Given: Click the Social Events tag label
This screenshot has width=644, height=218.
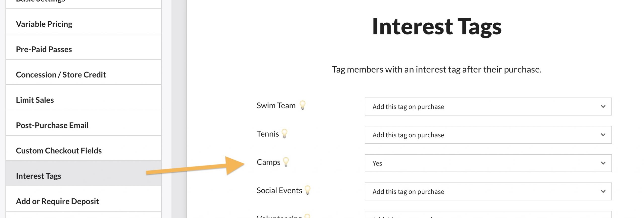Looking at the screenshot, I should click(279, 190).
